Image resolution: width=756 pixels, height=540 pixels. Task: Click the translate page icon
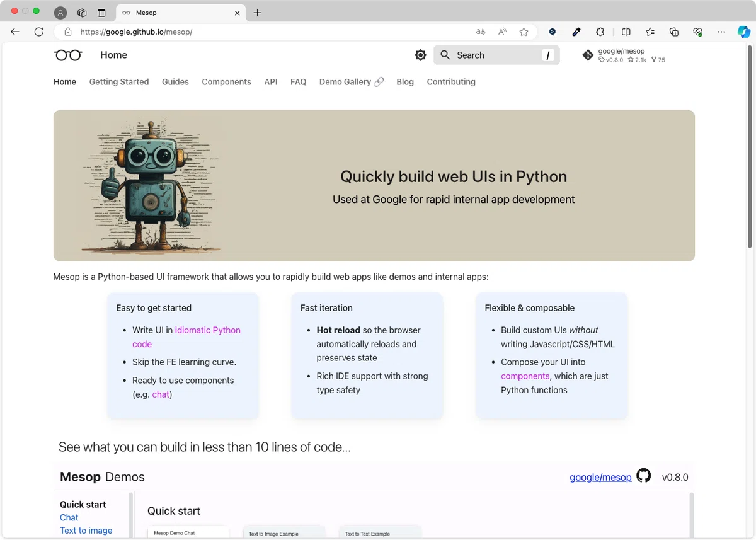tap(481, 32)
